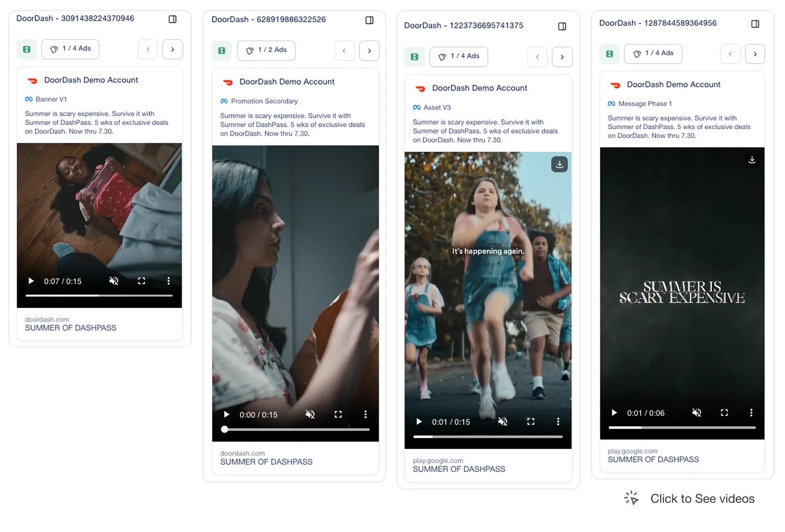Enter fullscreen on Banner V1 video
The height and width of the screenshot is (532, 785).
(141, 281)
